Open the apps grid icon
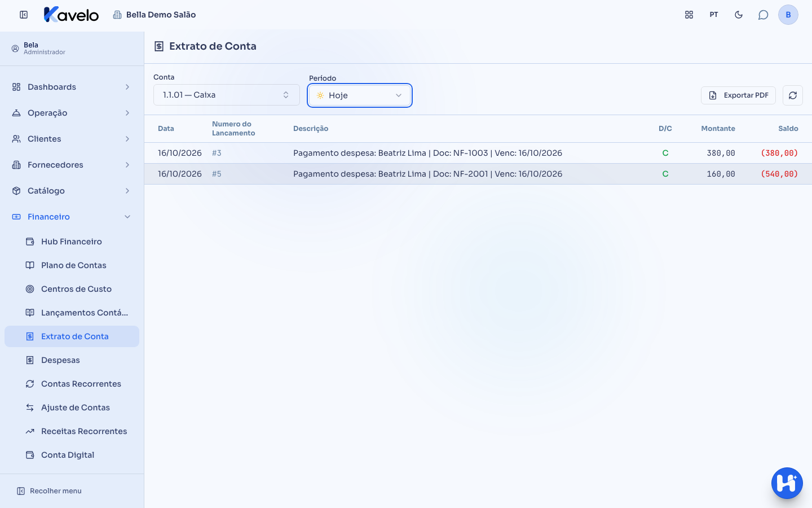 pos(689,15)
